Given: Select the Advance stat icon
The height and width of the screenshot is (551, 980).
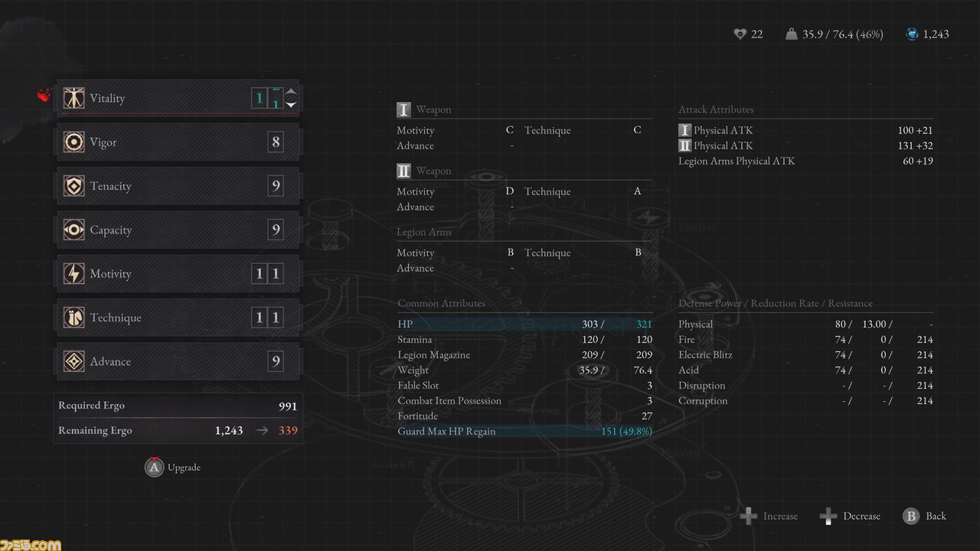Looking at the screenshot, I should tap(73, 361).
